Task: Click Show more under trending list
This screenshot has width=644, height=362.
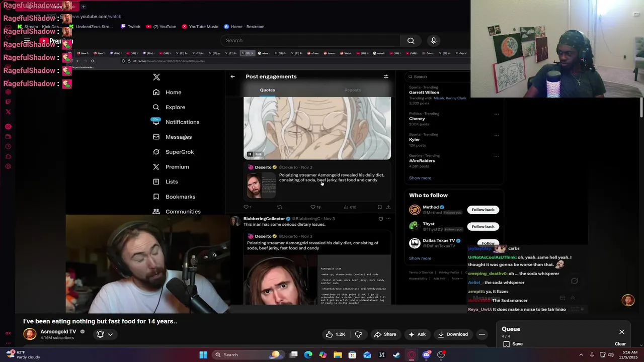Action: coord(420,178)
